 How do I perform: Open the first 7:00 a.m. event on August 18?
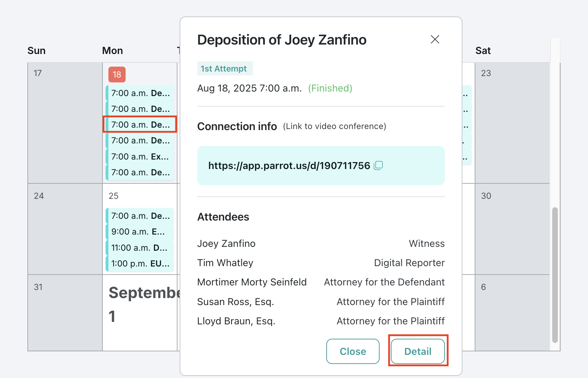coord(140,93)
